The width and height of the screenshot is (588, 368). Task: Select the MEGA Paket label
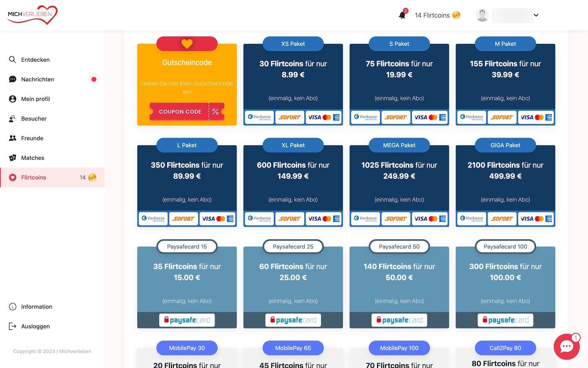pos(399,145)
